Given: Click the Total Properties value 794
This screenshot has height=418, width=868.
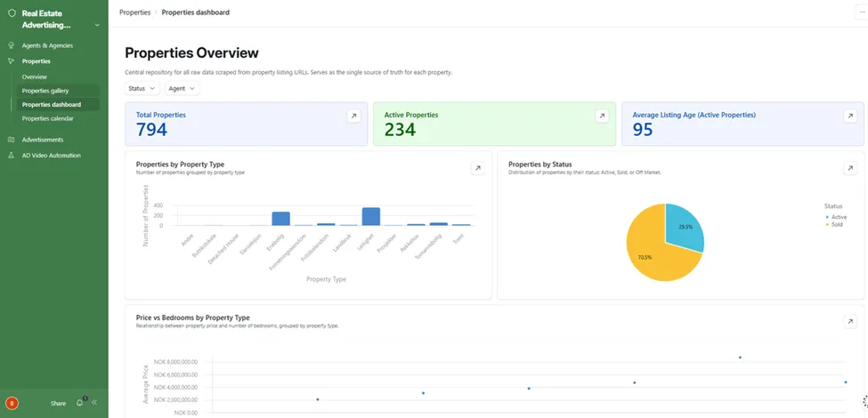Looking at the screenshot, I should 151,130.
